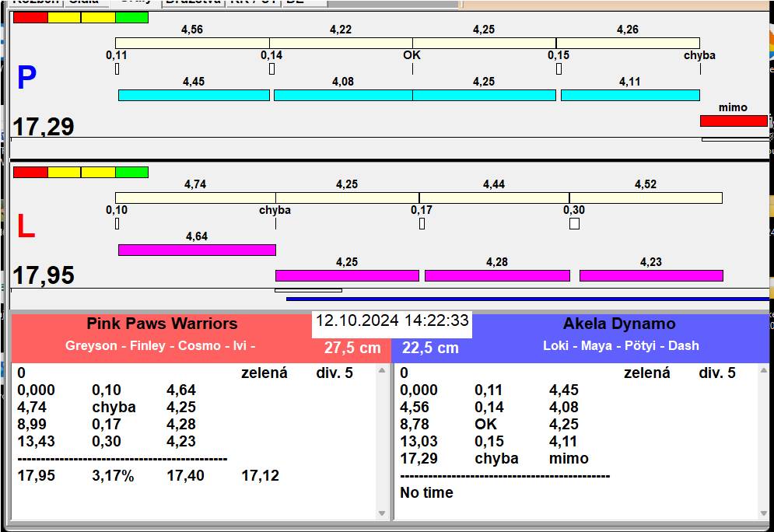Select the red 'mimo' bar in lane P
Image resolution: width=774 pixels, height=532 pixels.
pyautogui.click(x=733, y=121)
